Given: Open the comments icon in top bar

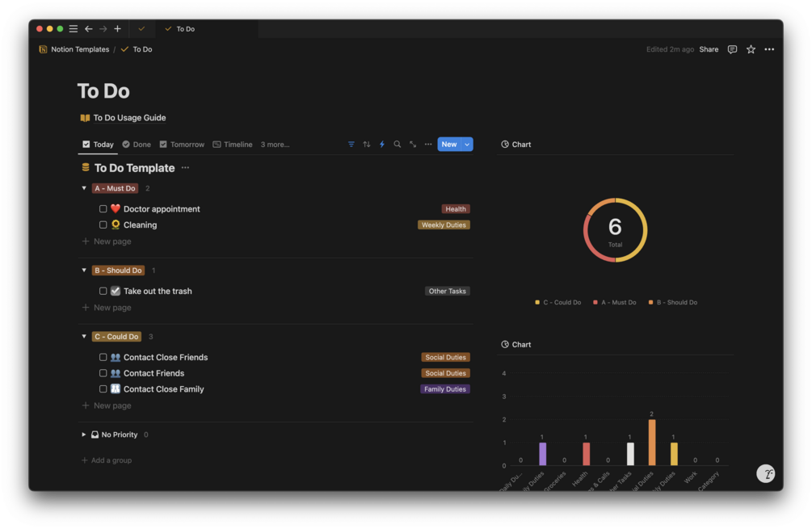Looking at the screenshot, I should 732,49.
